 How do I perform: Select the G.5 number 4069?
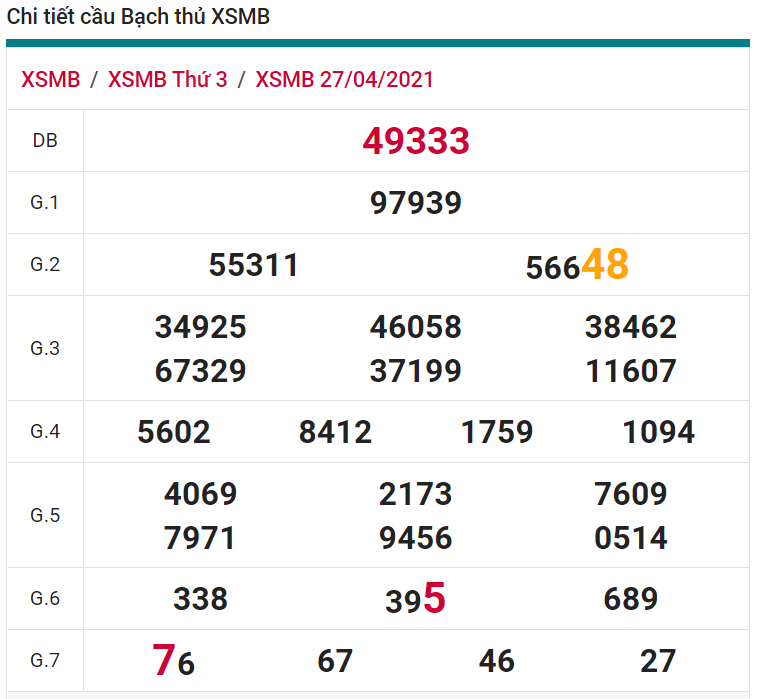[201, 494]
